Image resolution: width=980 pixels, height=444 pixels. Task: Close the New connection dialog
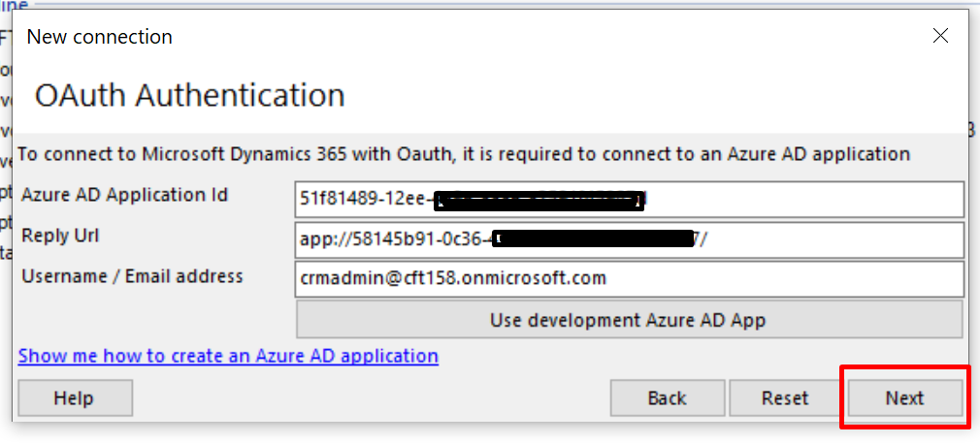(940, 36)
